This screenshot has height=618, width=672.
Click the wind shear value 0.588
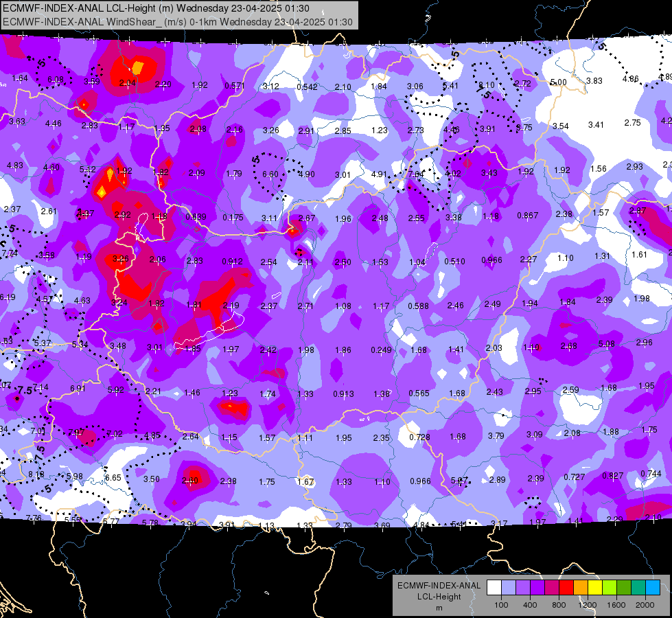coord(418,306)
